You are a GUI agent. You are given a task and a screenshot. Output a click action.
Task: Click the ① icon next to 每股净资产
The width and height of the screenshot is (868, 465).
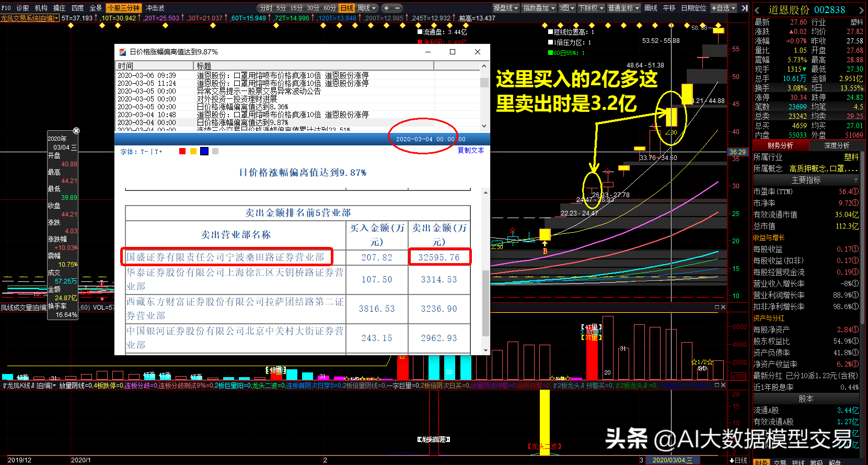coord(855,330)
